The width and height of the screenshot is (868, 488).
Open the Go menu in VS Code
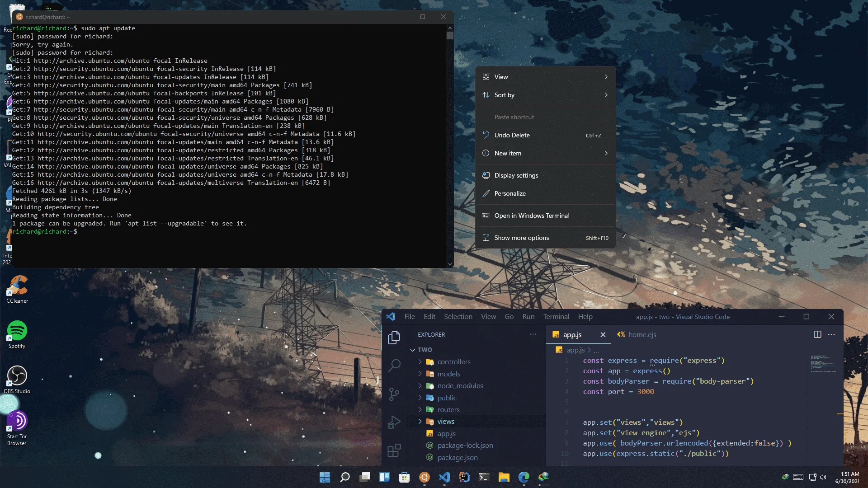click(x=509, y=317)
